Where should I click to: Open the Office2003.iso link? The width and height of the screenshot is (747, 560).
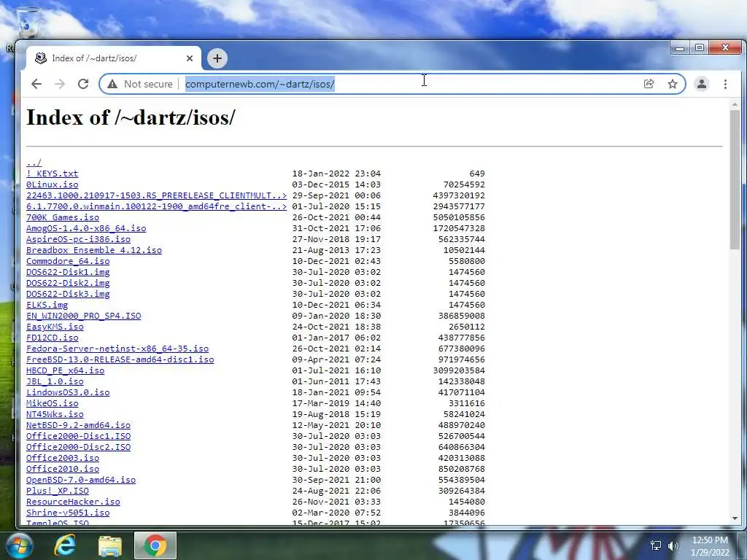pos(63,459)
